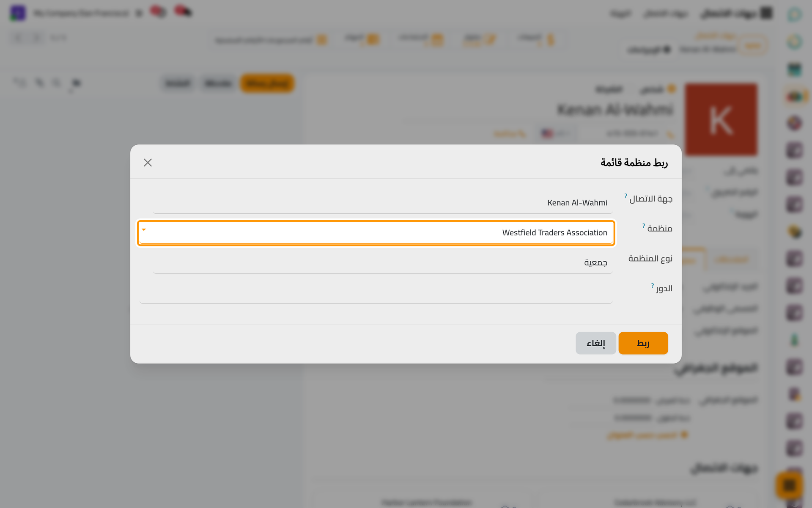The height and width of the screenshot is (508, 812).
Task: Click the منظمة field label
Action: pyautogui.click(x=659, y=229)
